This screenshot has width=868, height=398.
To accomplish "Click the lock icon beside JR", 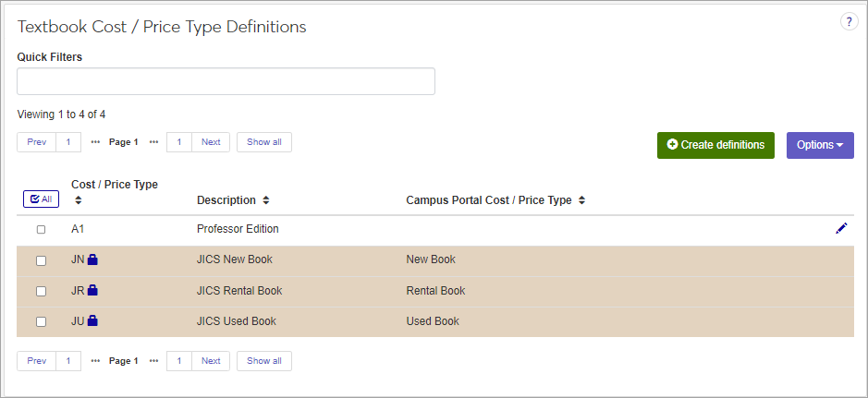I will (92, 291).
